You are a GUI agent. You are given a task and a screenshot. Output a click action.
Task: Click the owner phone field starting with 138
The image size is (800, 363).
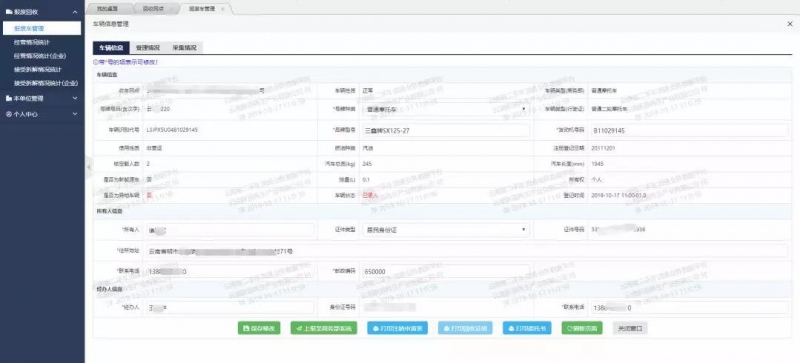pos(230,271)
